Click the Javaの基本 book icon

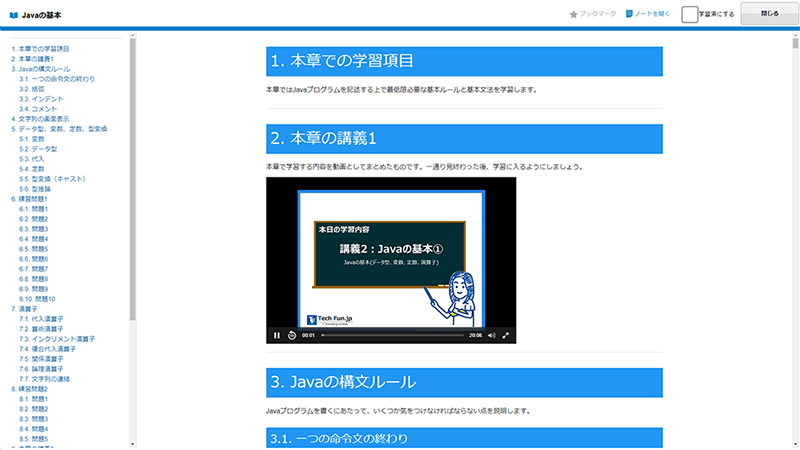[14, 15]
